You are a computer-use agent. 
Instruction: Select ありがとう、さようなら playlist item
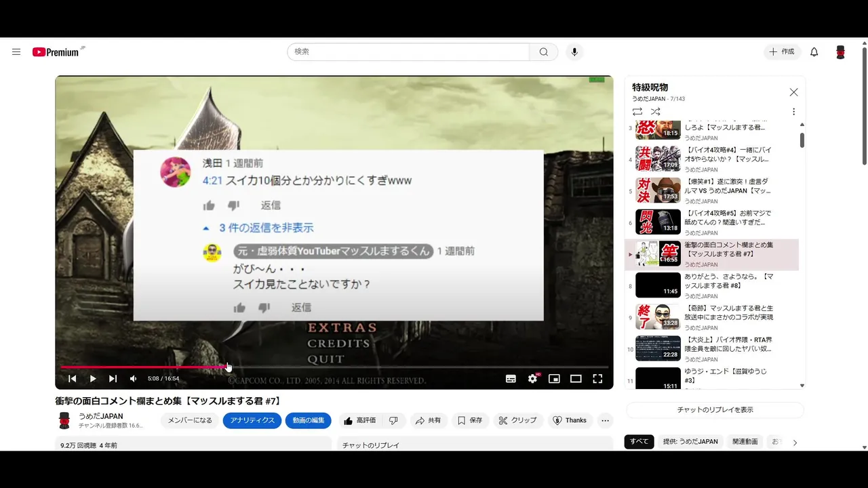712,286
